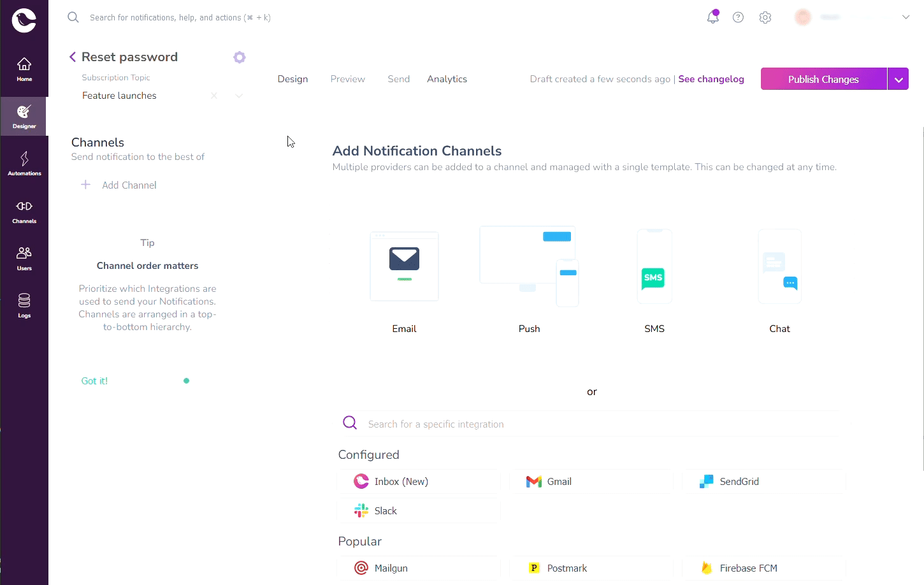Open the Home section from the sidebar
The image size is (924, 585).
coord(24,69)
